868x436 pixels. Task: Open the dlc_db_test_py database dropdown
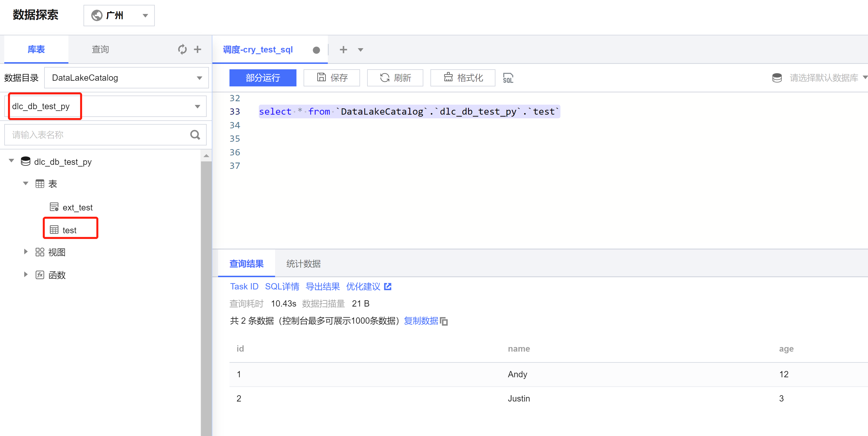pos(105,107)
